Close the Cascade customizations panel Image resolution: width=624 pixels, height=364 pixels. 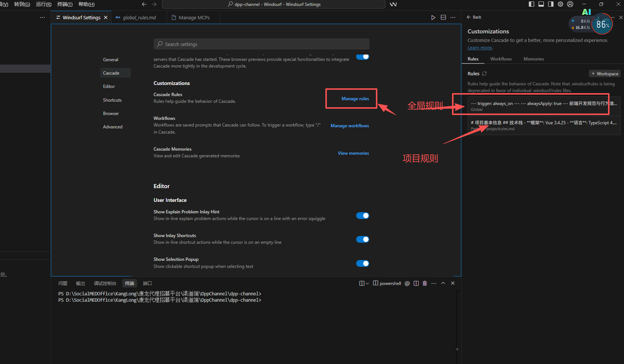pos(621,17)
